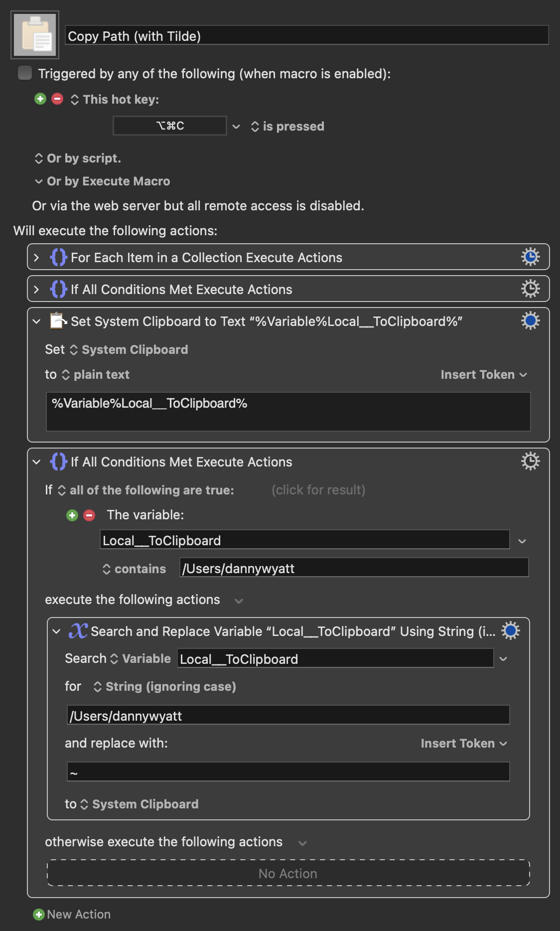560x931 pixels.
Task: Expand the collapsed 'If All Conditions Met' action
Action: 36,289
